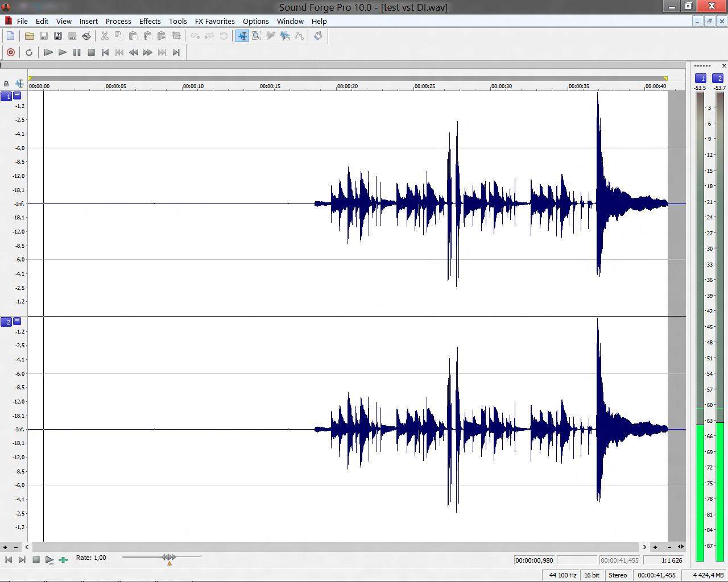This screenshot has height=582, width=728.
Task: Toggle channel 1 selection button
Action: coord(6,96)
